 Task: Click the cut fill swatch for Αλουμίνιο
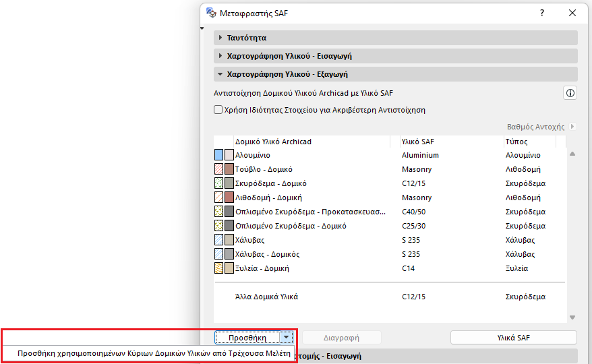[218, 155]
